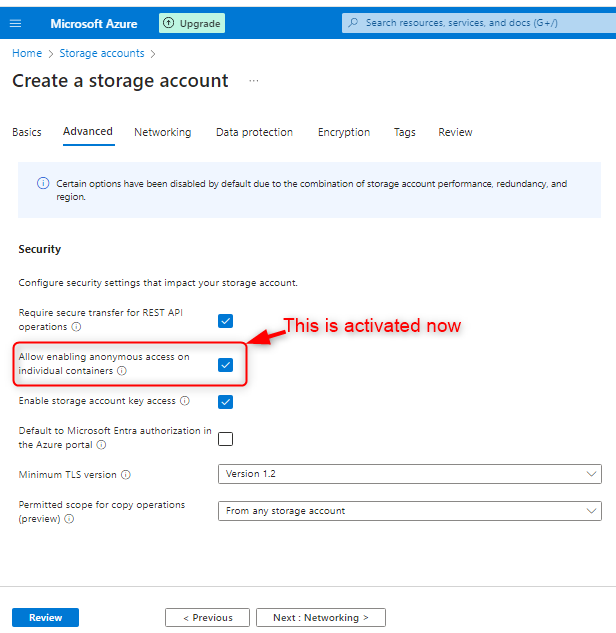Uncheck Allow enabling anonymous access checkbox
This screenshot has height=633, width=616.
[226, 365]
